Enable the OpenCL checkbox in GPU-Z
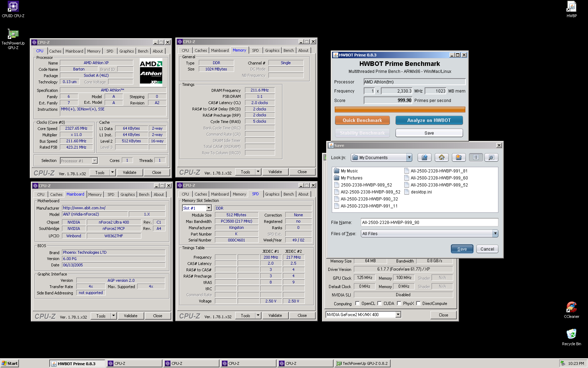 pos(357,304)
